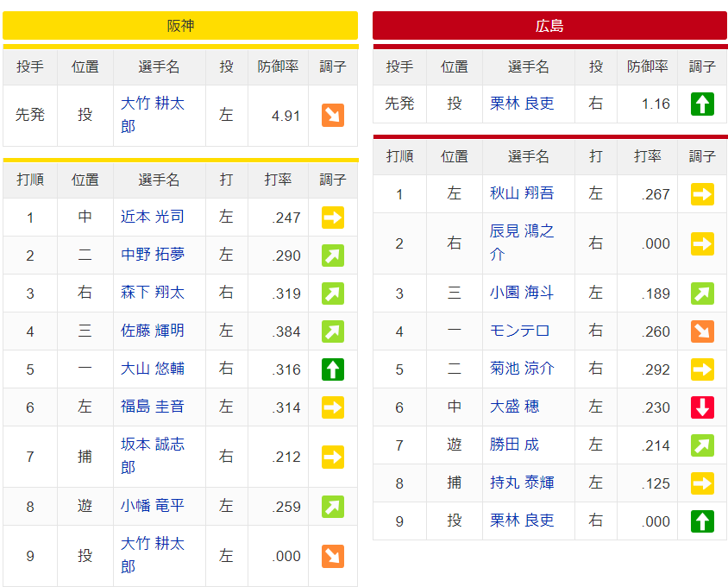The width and height of the screenshot is (728, 587).
Task: Click the red down arrow for 大盛 穂
Action: [x=702, y=407]
